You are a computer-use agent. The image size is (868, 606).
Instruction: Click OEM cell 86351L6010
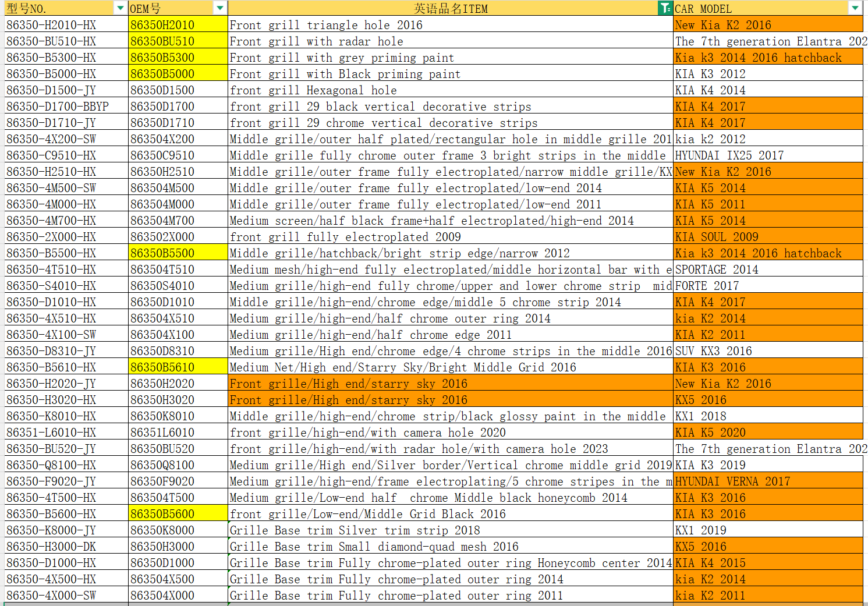[178, 433]
